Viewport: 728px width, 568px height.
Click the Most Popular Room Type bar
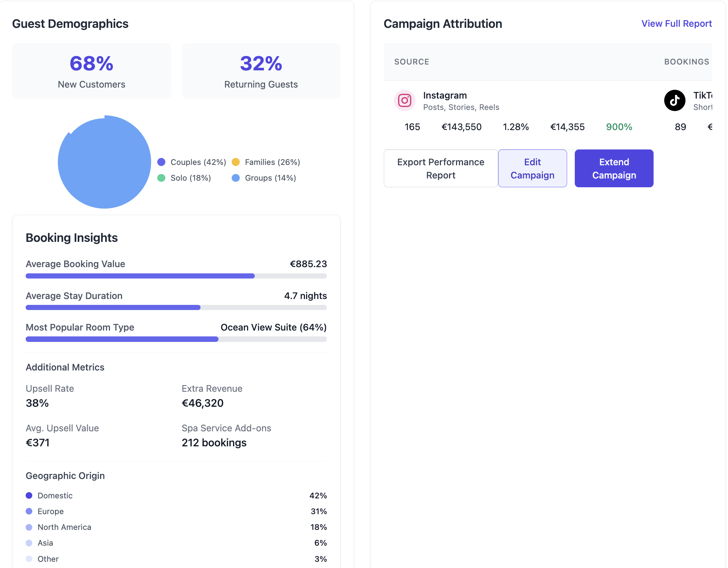pyautogui.click(x=176, y=339)
